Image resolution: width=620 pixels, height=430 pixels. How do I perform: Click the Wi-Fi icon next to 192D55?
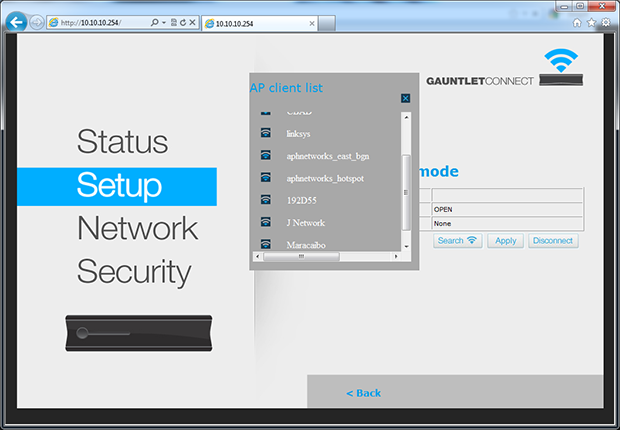(x=266, y=199)
